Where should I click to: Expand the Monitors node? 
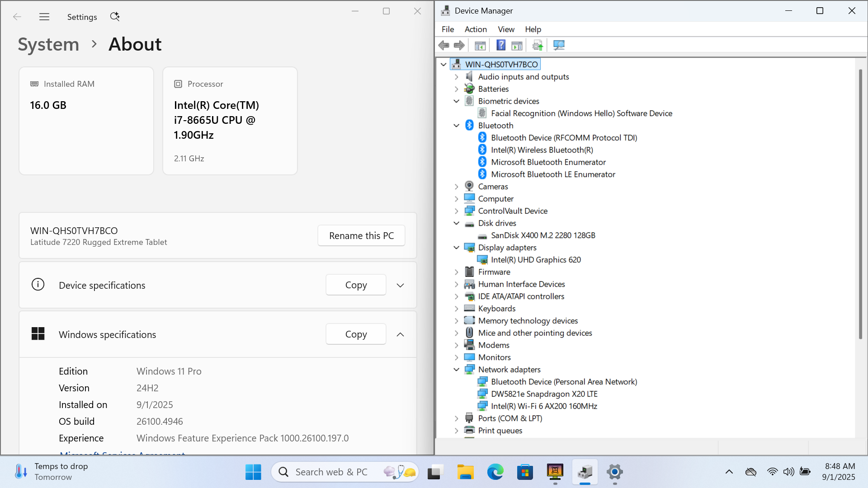point(457,357)
